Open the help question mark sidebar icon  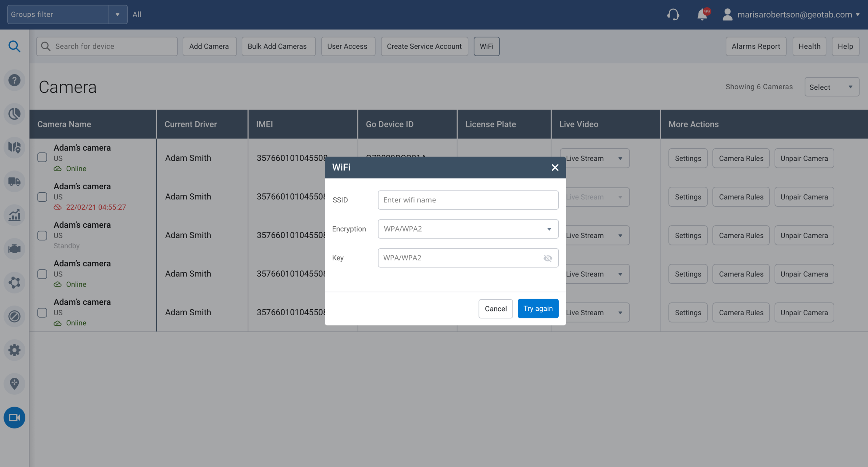tap(14, 80)
